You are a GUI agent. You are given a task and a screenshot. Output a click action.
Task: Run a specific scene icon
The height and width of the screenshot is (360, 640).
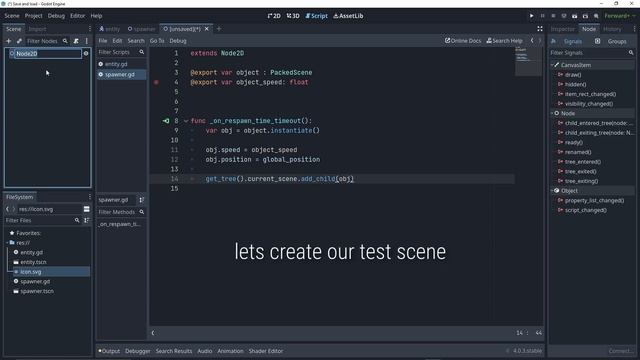[x=585, y=16]
